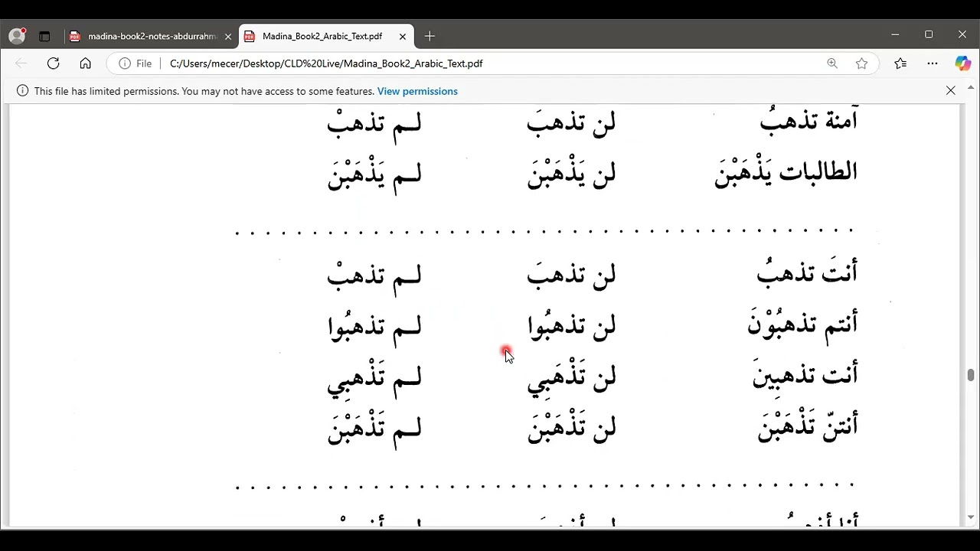Click the text أنتَ تذهبُ

(807, 272)
